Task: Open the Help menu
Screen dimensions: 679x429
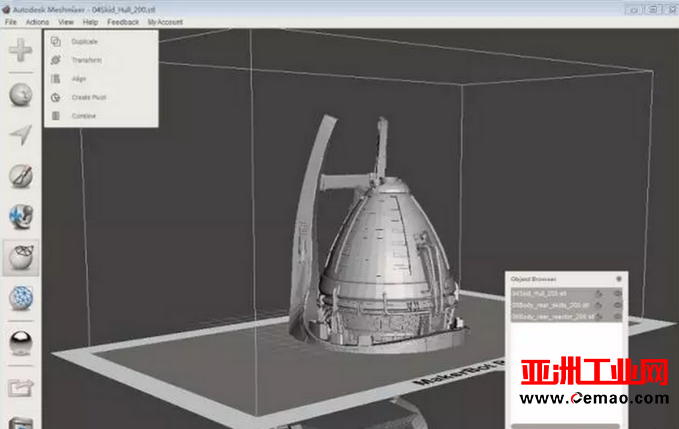Action: point(90,22)
